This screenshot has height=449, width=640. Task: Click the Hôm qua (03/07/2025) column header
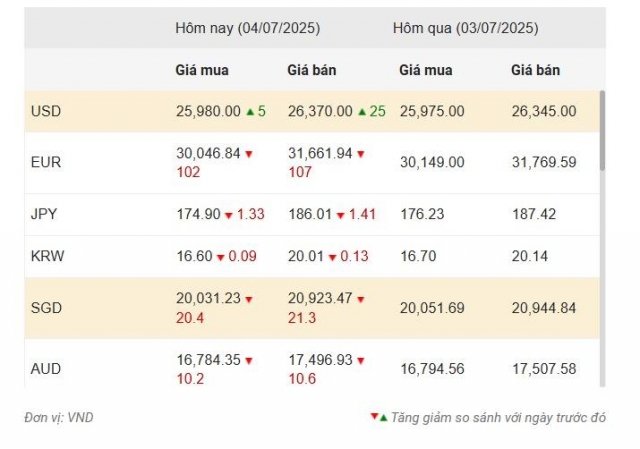tap(465, 28)
